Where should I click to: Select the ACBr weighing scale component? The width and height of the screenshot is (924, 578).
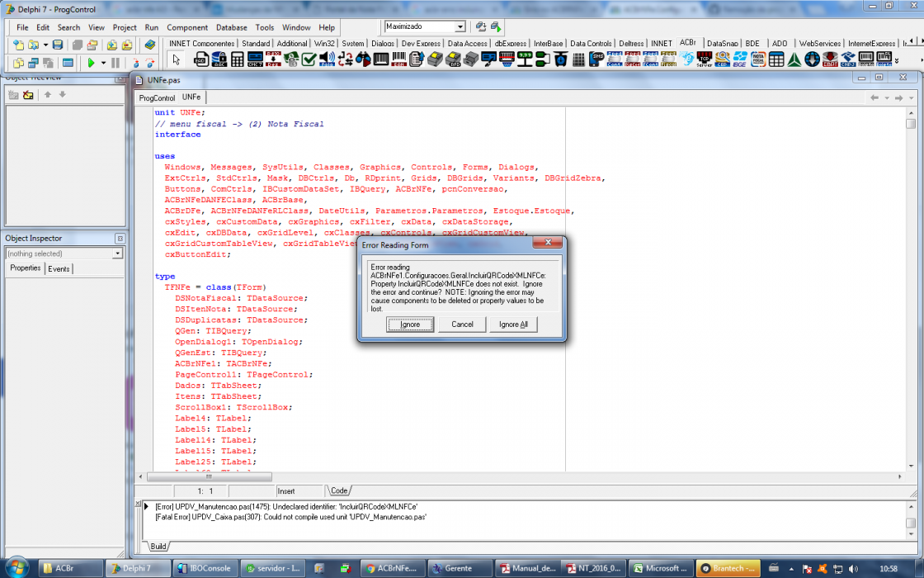pyautogui.click(x=560, y=59)
